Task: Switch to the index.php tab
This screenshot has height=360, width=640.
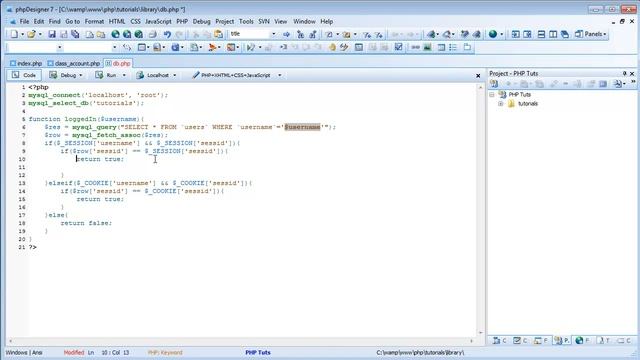Action: (x=26, y=64)
